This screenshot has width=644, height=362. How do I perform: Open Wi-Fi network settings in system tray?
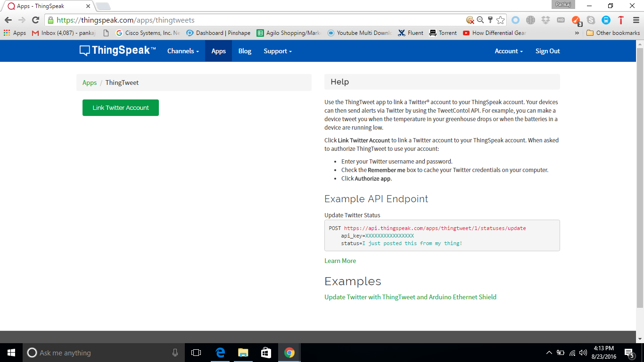tap(572, 353)
